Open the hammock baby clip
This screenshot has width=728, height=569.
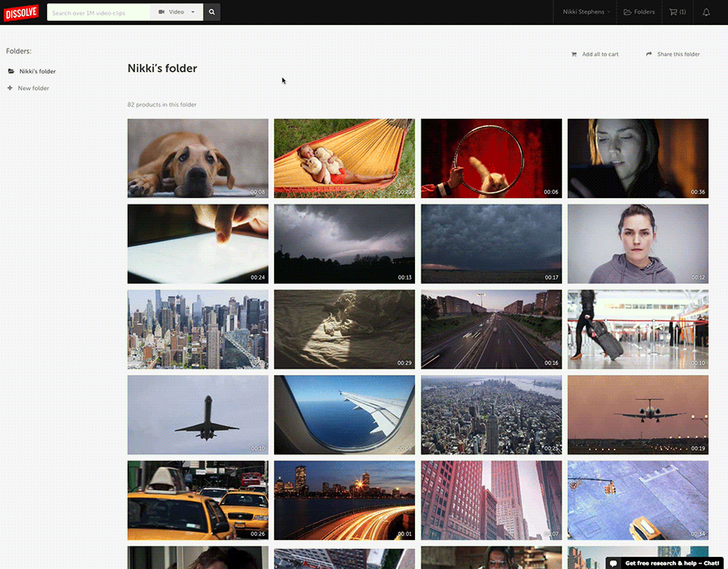[x=345, y=158]
